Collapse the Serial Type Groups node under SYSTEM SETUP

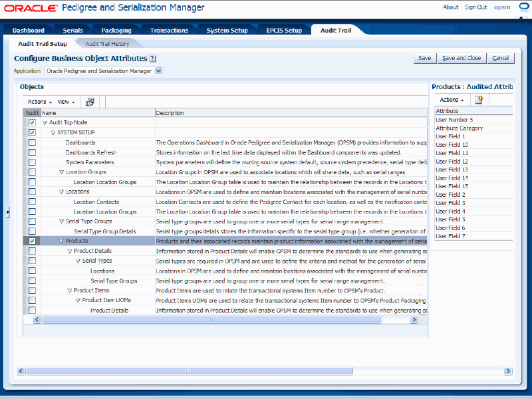(61, 221)
